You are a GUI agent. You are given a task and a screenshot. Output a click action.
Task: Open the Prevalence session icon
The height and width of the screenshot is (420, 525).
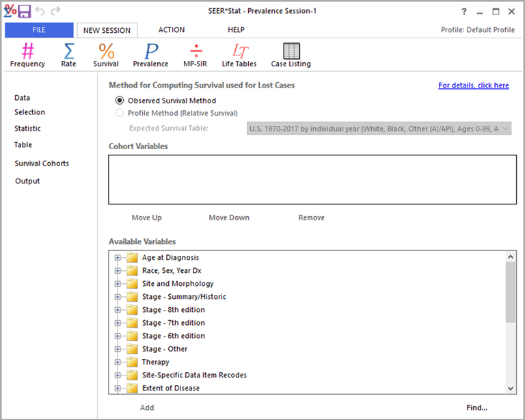(x=150, y=55)
